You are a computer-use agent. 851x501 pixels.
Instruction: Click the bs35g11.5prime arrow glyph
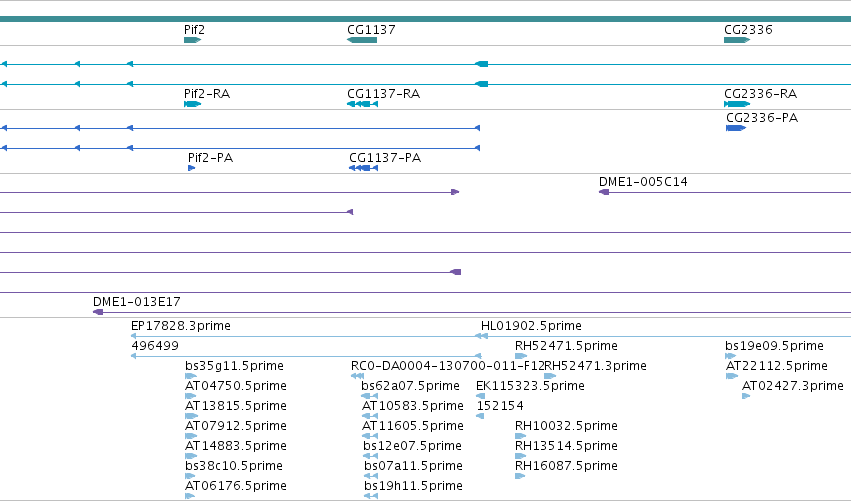click(191, 376)
